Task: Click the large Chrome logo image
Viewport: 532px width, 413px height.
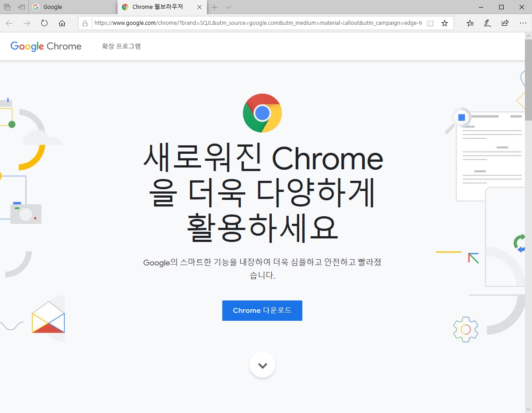Action: click(262, 113)
